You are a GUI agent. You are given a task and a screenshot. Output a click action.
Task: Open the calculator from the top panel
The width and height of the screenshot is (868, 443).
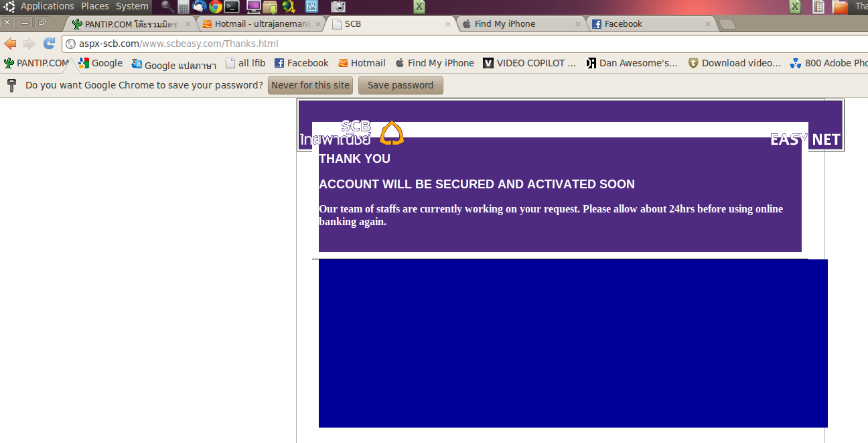pos(184,7)
